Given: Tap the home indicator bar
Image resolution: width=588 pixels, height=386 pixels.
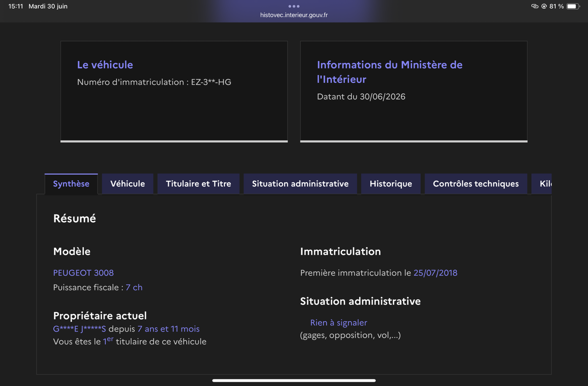Looking at the screenshot, I should (x=294, y=380).
